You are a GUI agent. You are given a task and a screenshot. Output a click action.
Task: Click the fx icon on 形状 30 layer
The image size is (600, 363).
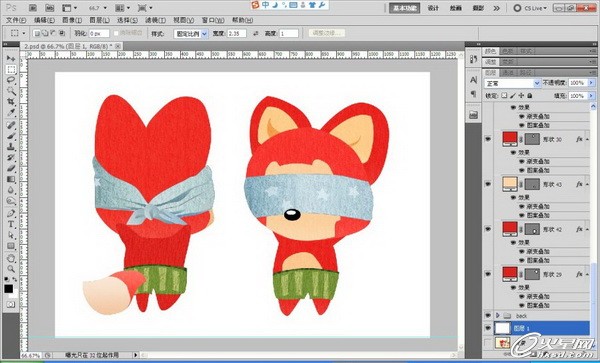tap(579, 139)
